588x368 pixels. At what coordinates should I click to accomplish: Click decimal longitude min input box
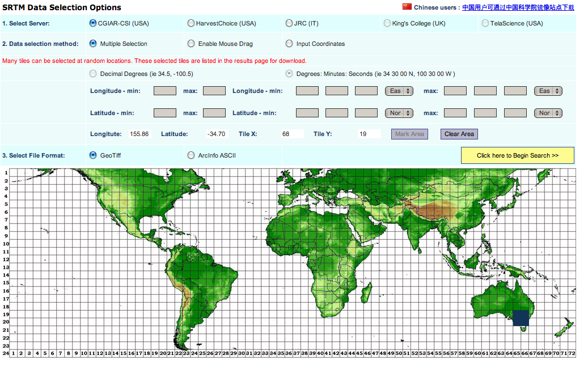(x=165, y=91)
